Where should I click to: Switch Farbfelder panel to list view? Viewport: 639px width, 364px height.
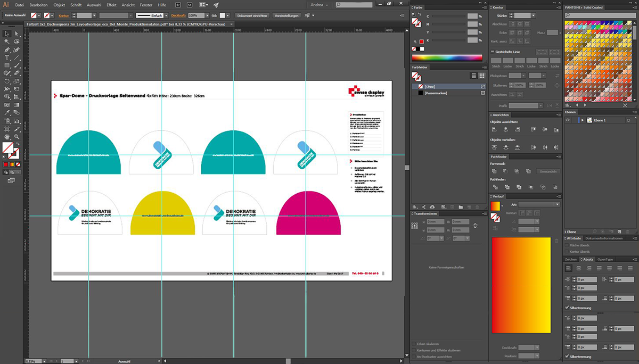click(x=474, y=76)
